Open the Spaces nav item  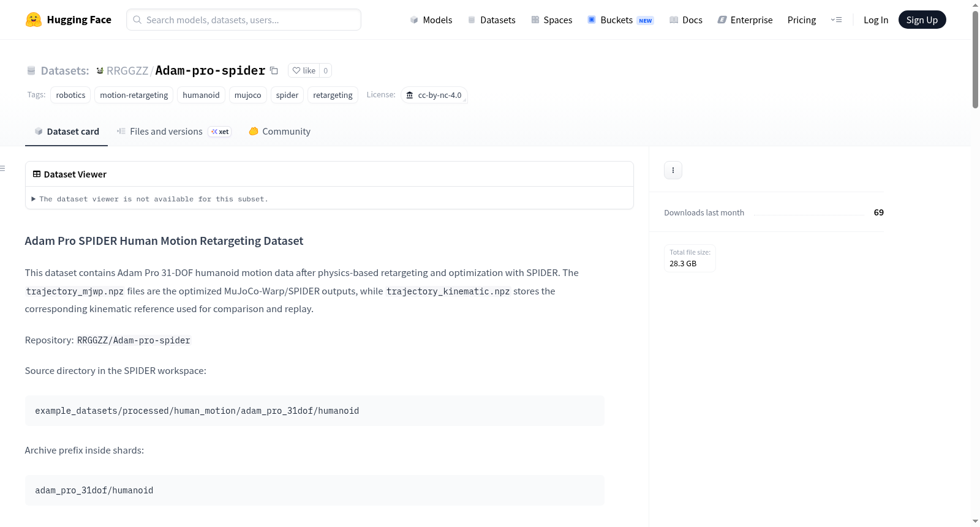[x=552, y=20]
